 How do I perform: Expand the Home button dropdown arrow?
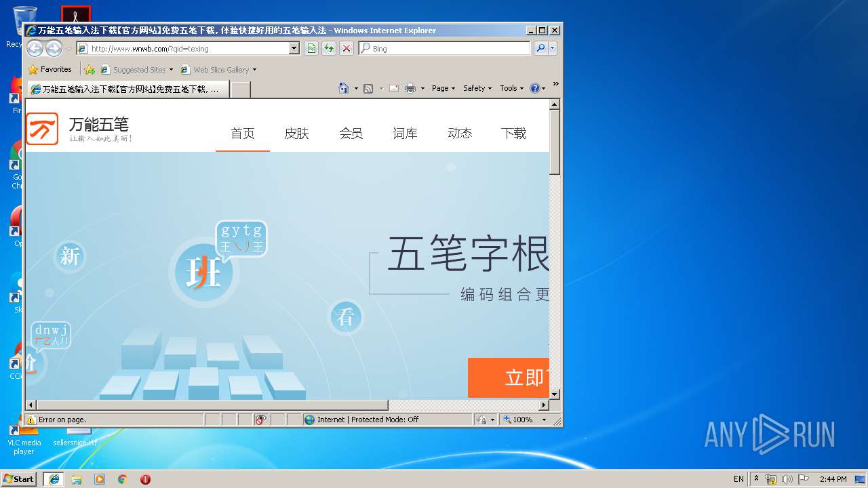point(356,88)
